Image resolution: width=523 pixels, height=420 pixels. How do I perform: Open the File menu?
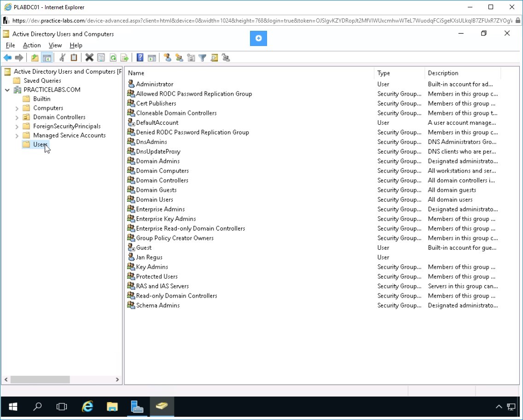(x=10, y=46)
